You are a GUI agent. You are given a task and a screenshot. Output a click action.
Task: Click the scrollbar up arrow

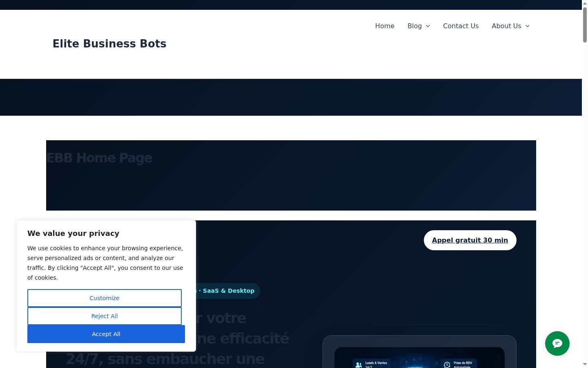[x=585, y=3]
